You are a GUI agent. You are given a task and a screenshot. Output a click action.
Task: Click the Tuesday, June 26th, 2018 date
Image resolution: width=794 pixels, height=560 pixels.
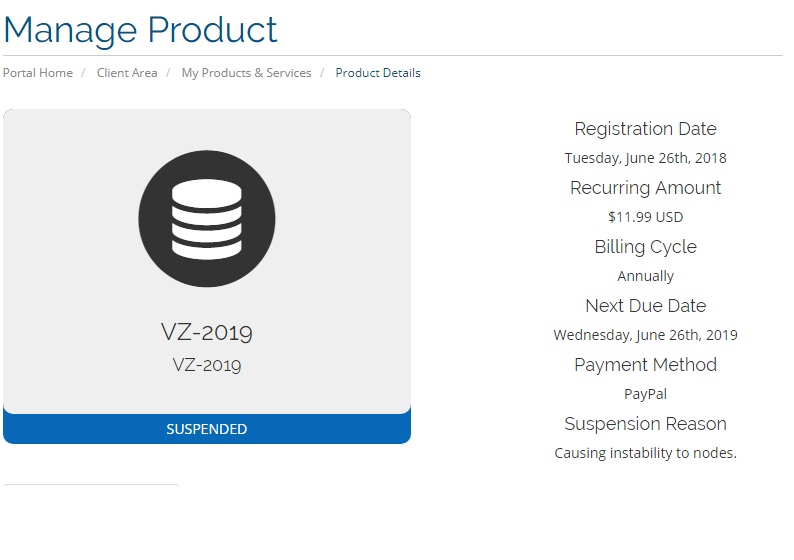(645, 158)
